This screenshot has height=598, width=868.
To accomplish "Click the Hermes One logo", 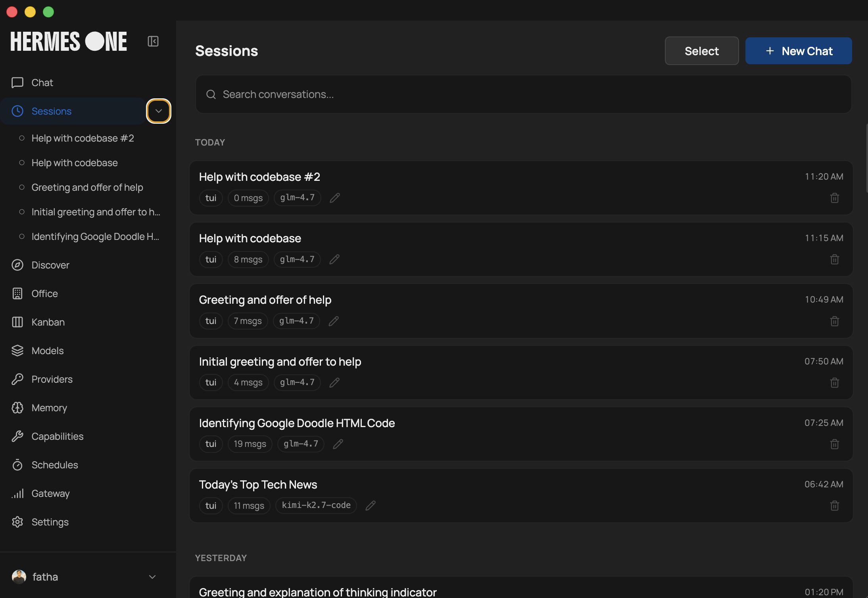I will click(69, 41).
